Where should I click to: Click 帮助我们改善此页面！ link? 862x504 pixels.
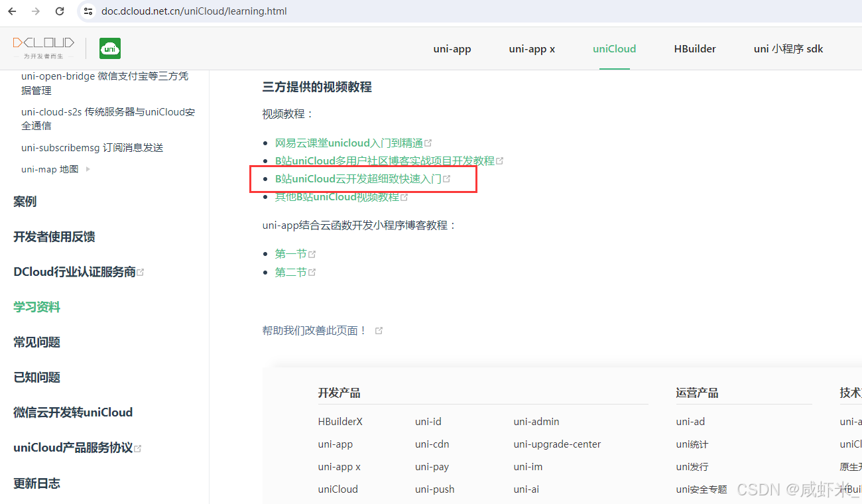click(x=315, y=330)
